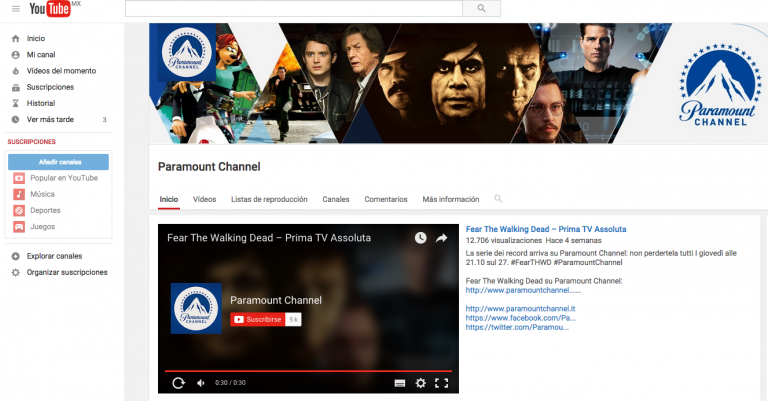Click the Popular en YouTube icon
Screen dimensions: 768x401
coord(19,178)
